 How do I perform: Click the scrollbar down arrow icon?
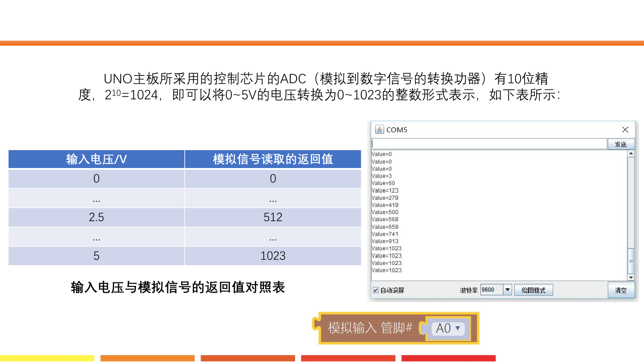point(630,278)
